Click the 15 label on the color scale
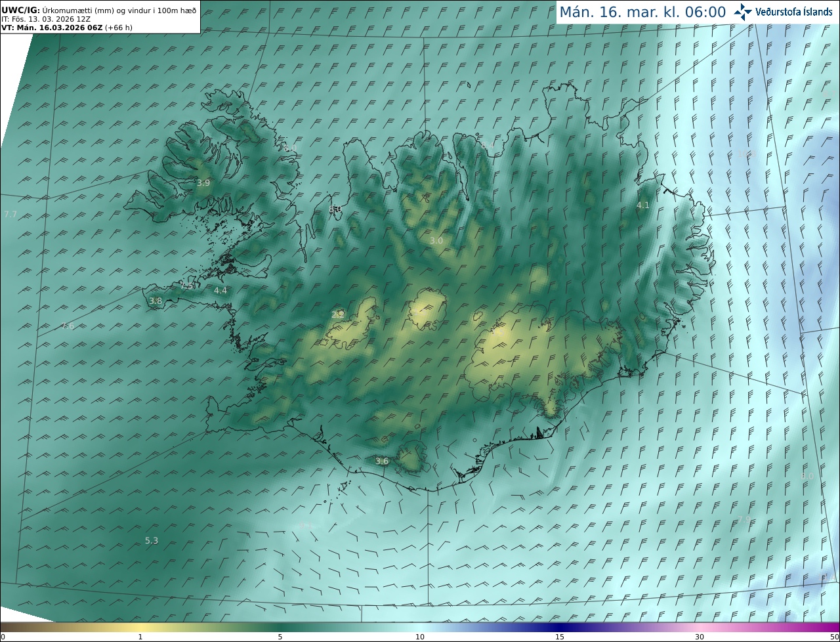Image resolution: width=840 pixels, height=642 pixels. coord(560,637)
